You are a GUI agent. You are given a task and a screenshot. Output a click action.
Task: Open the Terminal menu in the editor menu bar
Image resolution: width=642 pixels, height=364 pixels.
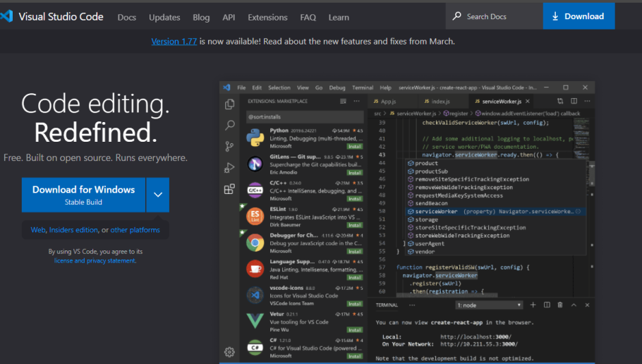(363, 87)
